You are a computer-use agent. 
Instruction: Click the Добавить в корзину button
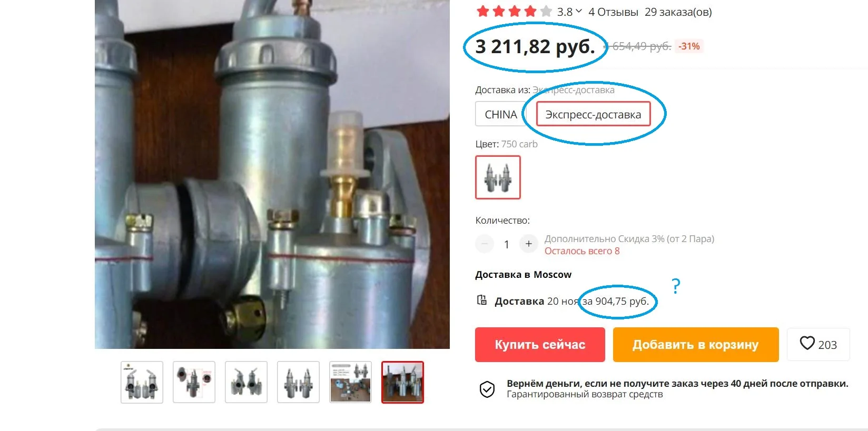click(695, 345)
